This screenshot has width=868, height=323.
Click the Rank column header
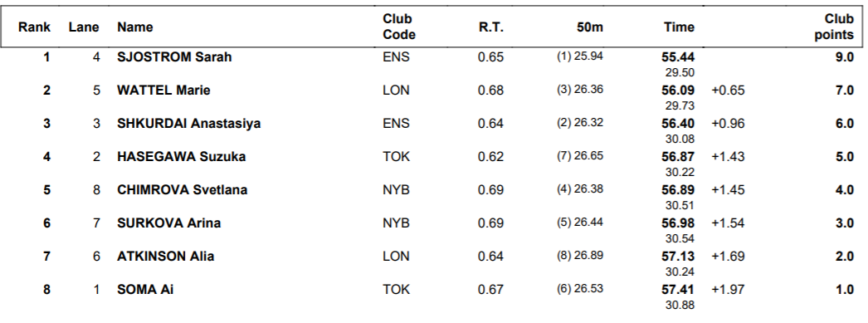[x=34, y=27]
